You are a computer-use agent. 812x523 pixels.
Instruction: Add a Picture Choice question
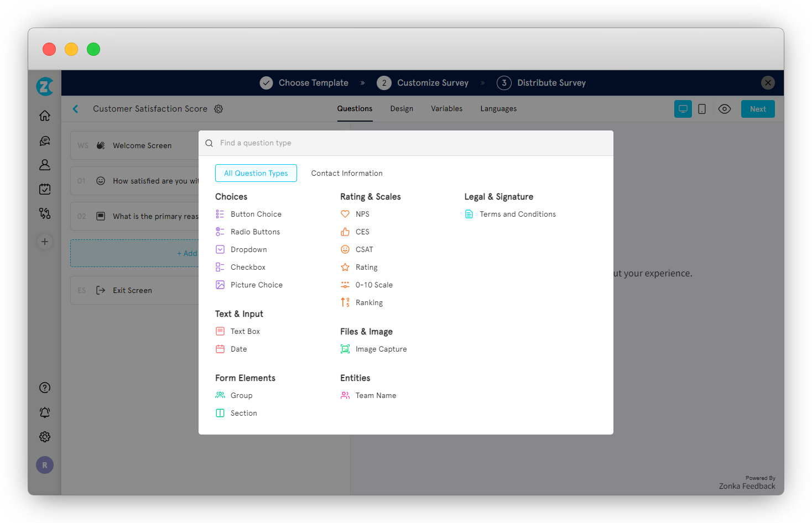pos(256,285)
